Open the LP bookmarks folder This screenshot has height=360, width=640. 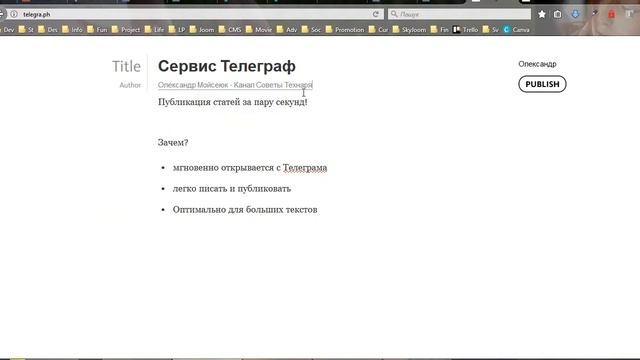point(177,30)
